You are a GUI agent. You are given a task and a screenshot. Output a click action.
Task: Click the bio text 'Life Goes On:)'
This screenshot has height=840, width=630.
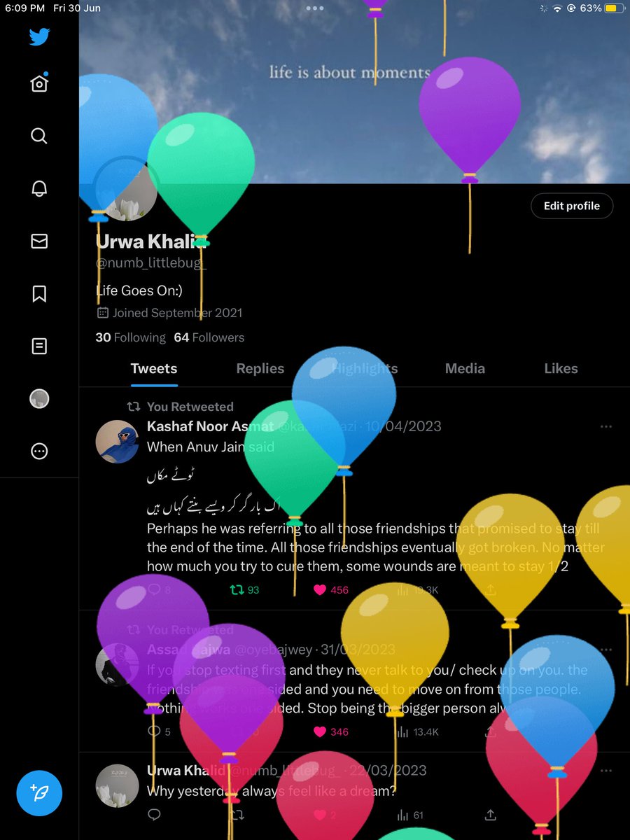pos(139,291)
